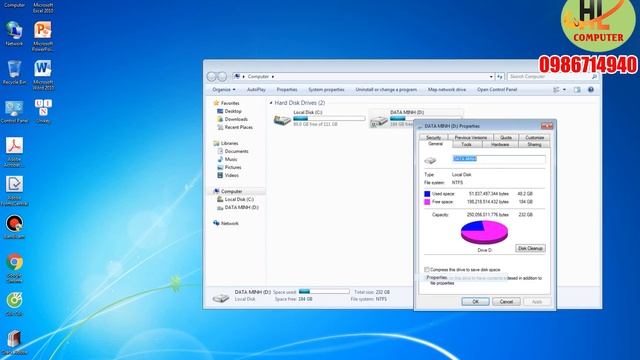Click Uninstall or change a program

386,89
